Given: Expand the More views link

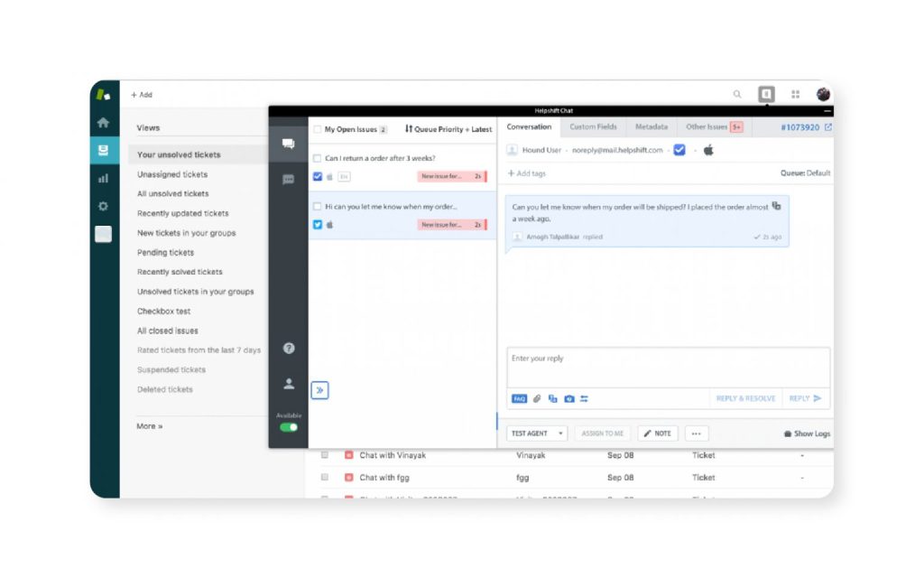Looking at the screenshot, I should [150, 426].
